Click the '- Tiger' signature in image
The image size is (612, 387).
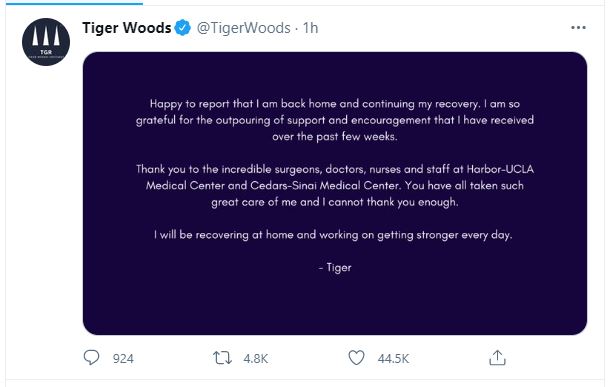pyautogui.click(x=335, y=268)
